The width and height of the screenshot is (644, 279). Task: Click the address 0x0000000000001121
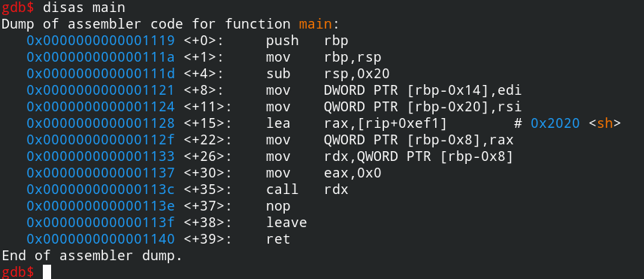pos(101,90)
